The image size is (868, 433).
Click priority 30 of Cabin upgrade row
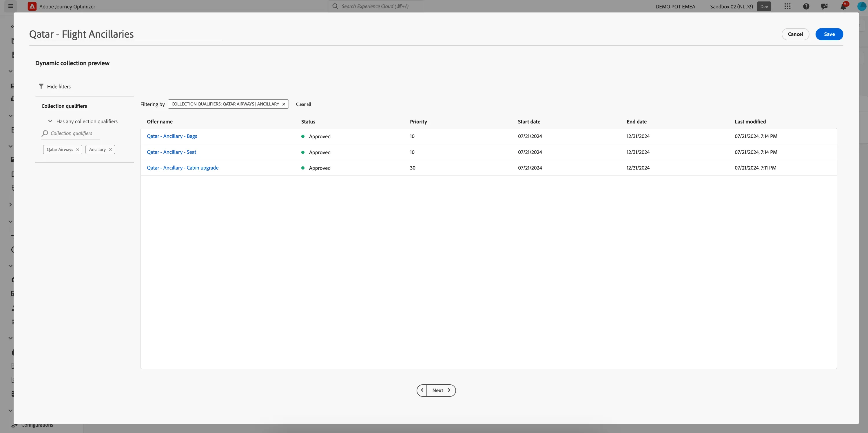point(413,168)
